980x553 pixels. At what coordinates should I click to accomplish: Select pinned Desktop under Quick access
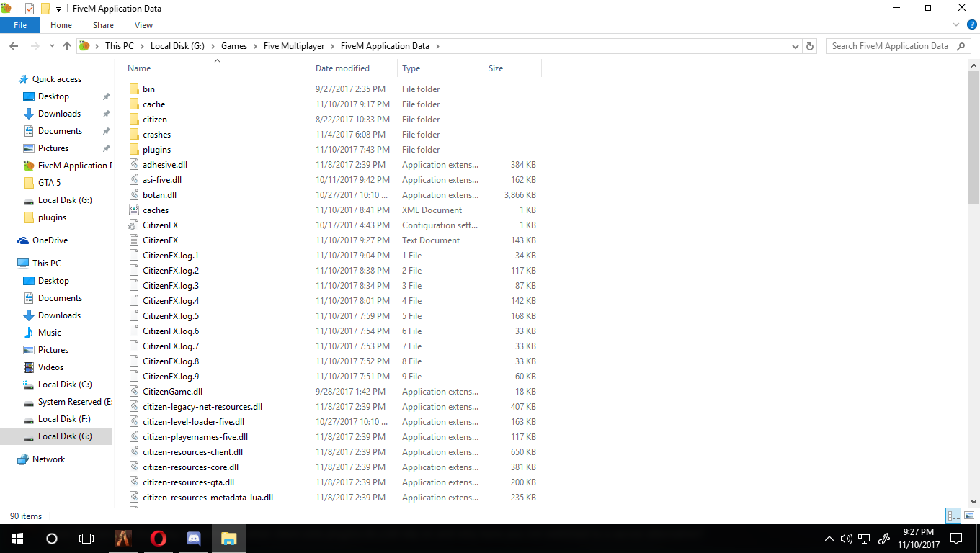[x=53, y=96]
